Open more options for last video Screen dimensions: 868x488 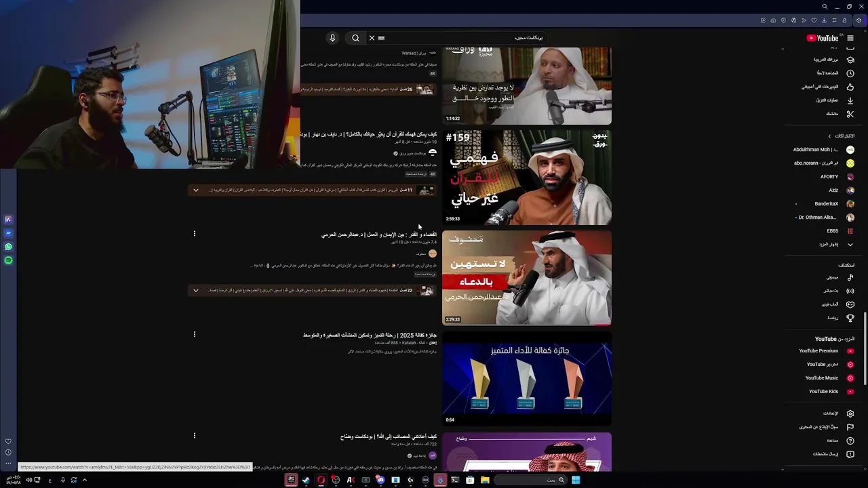[194, 435]
